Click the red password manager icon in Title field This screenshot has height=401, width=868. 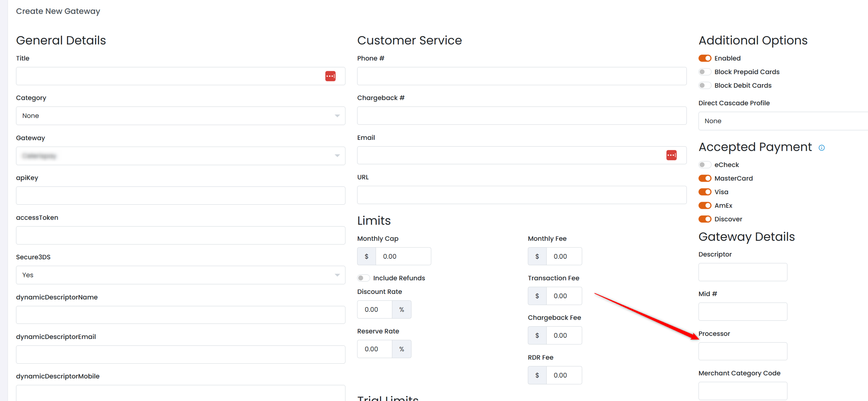(330, 76)
